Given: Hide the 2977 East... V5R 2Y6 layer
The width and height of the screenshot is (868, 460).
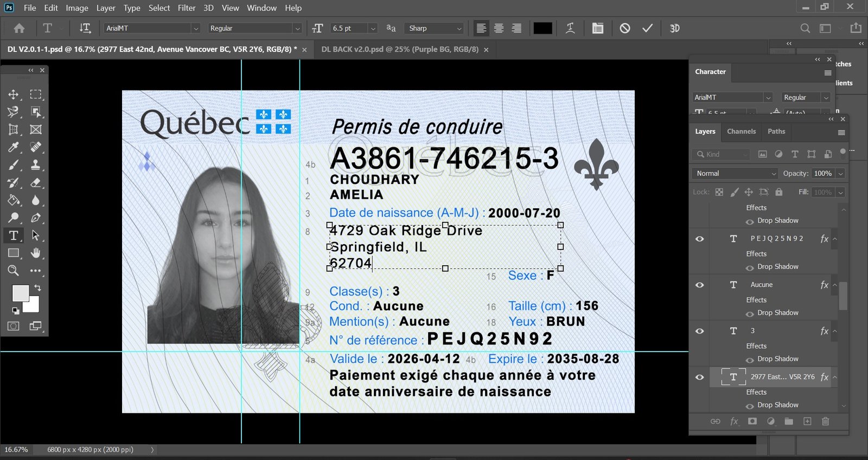Looking at the screenshot, I should 700,377.
